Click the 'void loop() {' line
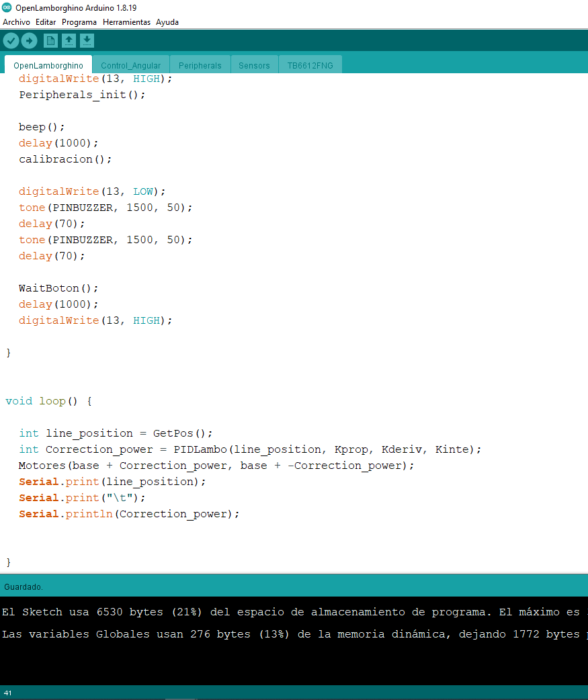The image size is (588, 700). [48, 401]
